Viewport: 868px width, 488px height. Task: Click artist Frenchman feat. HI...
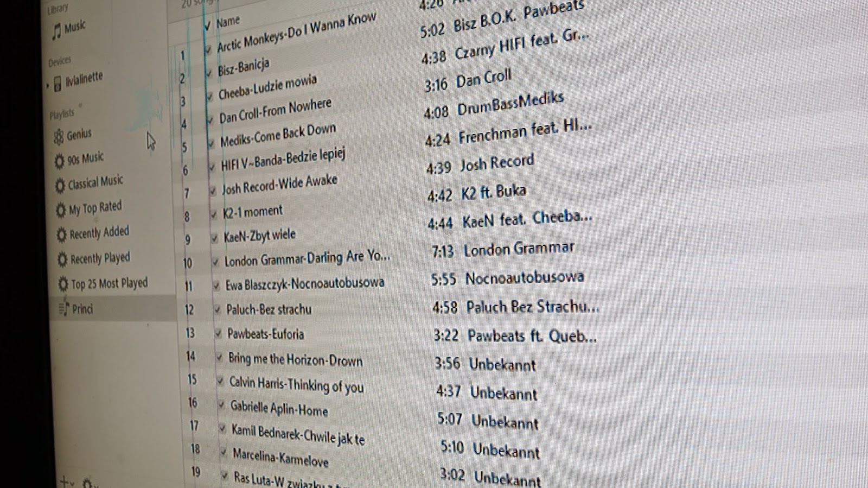525,132
